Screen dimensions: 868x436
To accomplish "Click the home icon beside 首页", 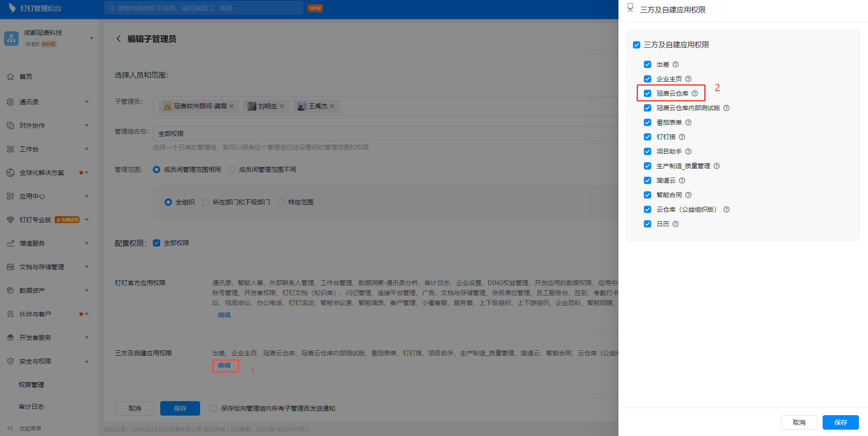I will (x=10, y=77).
